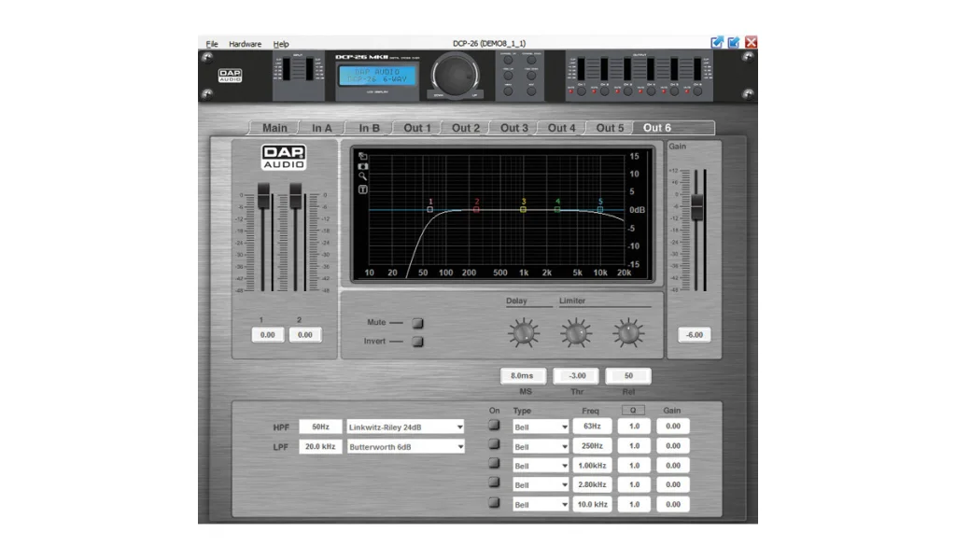Click the camera snapshot icon on EQ graph
Image resolution: width=956 pixels, height=560 pixels.
pyautogui.click(x=363, y=166)
